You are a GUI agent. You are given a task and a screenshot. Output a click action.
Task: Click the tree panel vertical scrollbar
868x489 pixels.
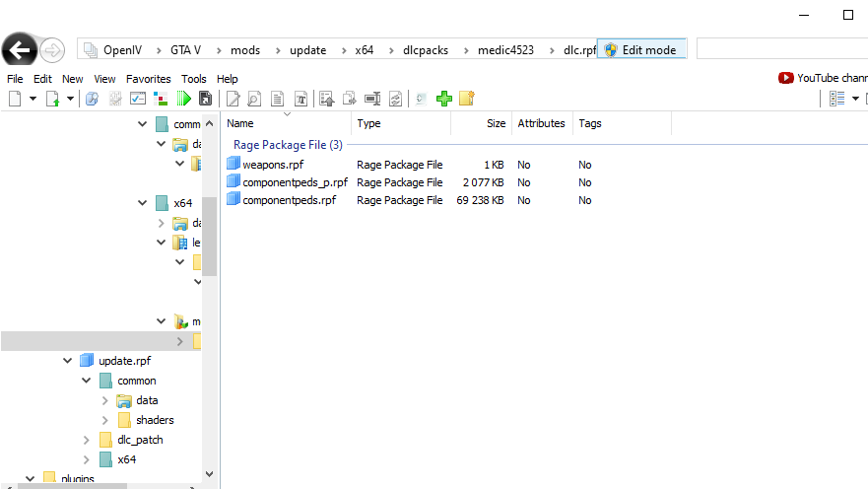point(209,237)
